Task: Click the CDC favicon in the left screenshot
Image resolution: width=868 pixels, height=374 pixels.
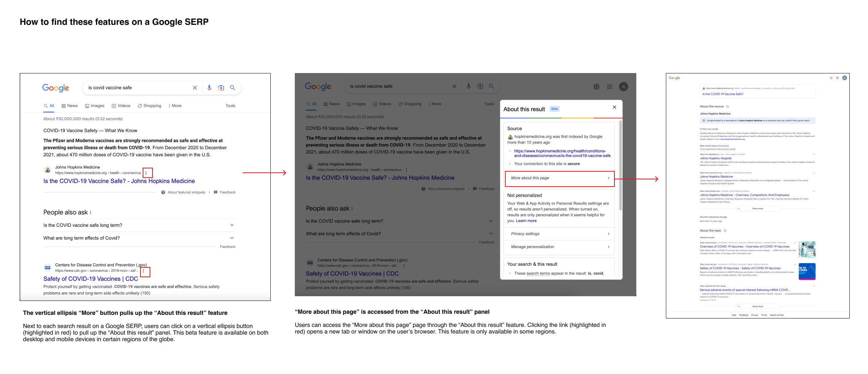Action: [x=47, y=268]
